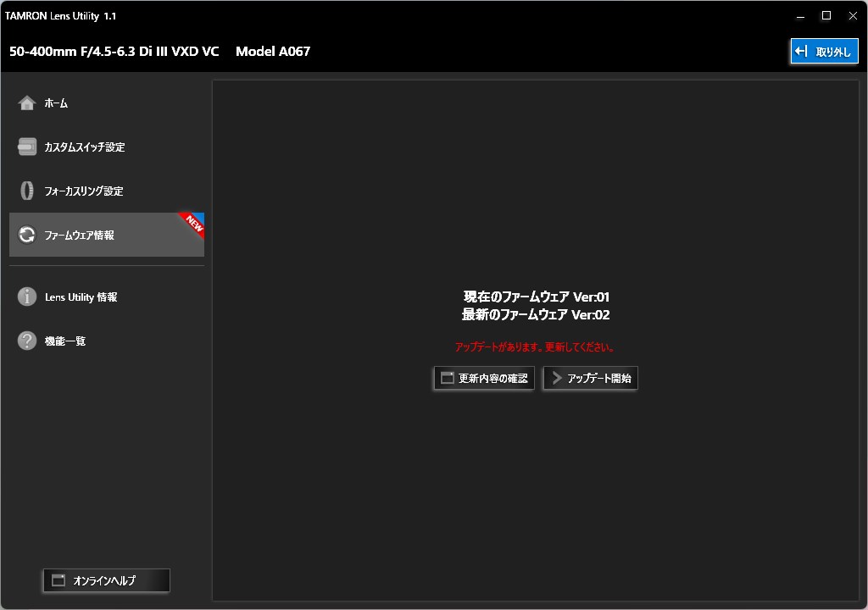Select ファームウェア情報 menu entry
This screenshot has height=610, width=868.
click(x=107, y=235)
